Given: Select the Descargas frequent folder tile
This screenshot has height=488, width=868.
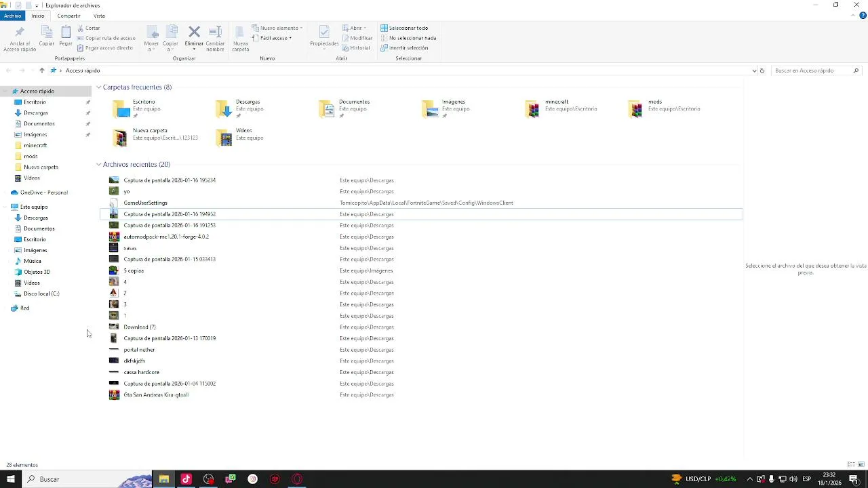Looking at the screenshot, I should pos(240,108).
